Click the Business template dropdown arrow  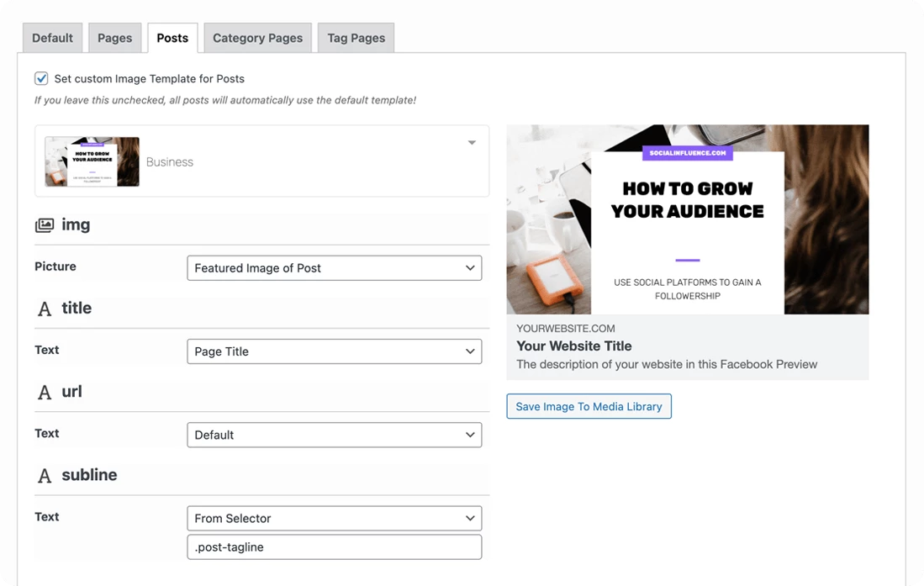(x=472, y=143)
